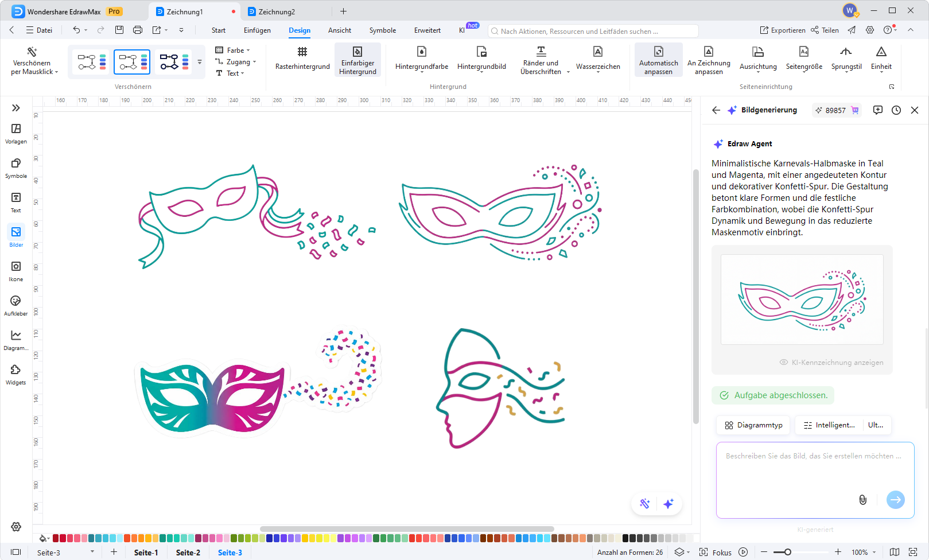The image size is (929, 560).
Task: Click the attachment paperclip icon
Action: 862,500
